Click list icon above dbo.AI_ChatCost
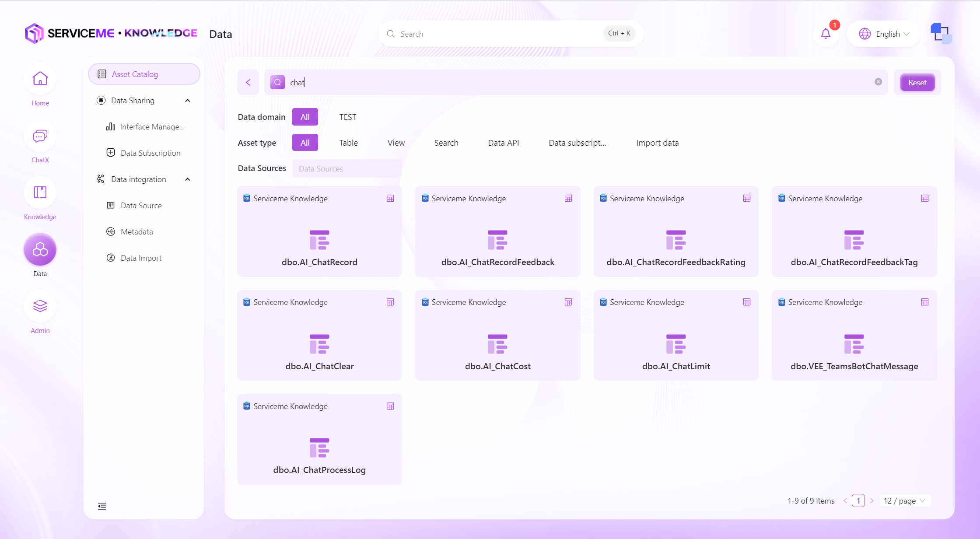The height and width of the screenshot is (539, 980). click(x=497, y=344)
